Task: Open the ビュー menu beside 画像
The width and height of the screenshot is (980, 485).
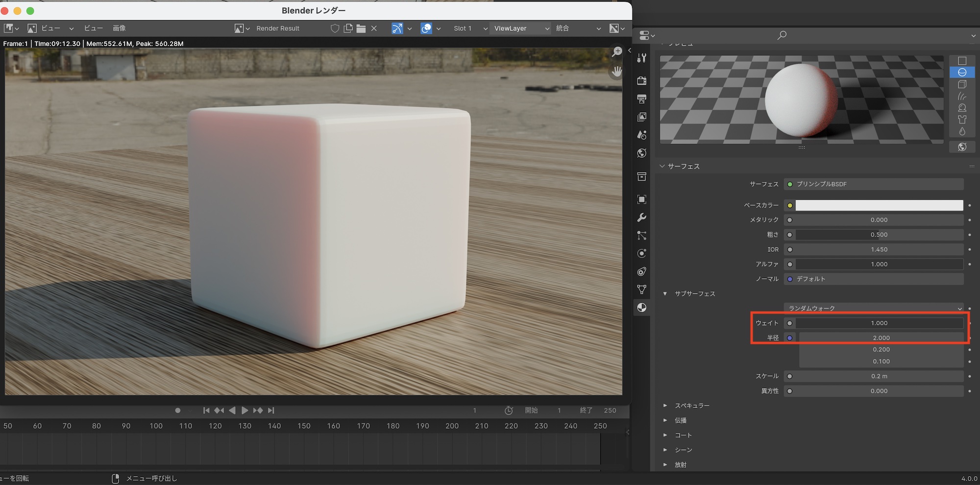Action: 93,28
